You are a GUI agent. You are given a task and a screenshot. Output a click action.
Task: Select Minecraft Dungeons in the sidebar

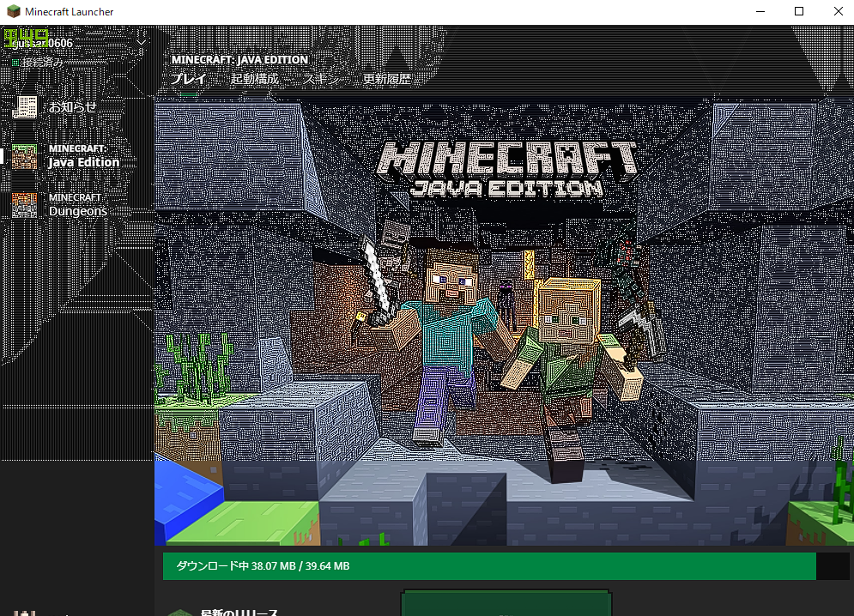tap(60, 205)
